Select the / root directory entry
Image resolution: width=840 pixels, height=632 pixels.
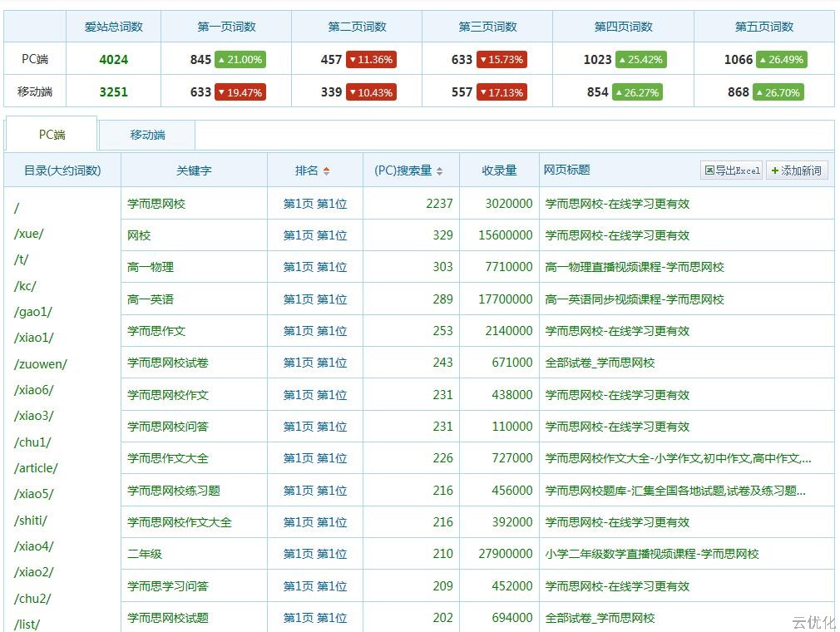(17, 208)
